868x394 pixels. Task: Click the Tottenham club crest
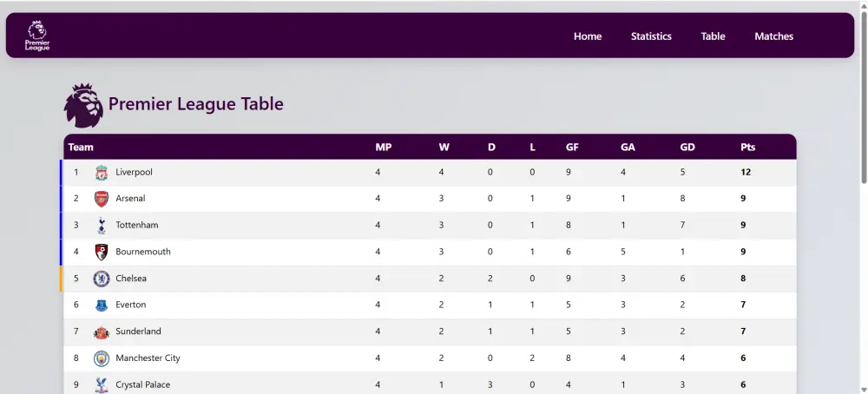click(x=102, y=226)
